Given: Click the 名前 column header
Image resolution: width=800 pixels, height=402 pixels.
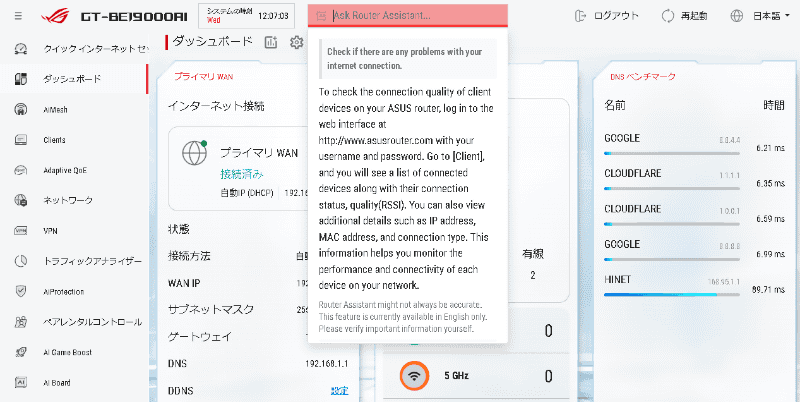Looking at the screenshot, I should [615, 106].
